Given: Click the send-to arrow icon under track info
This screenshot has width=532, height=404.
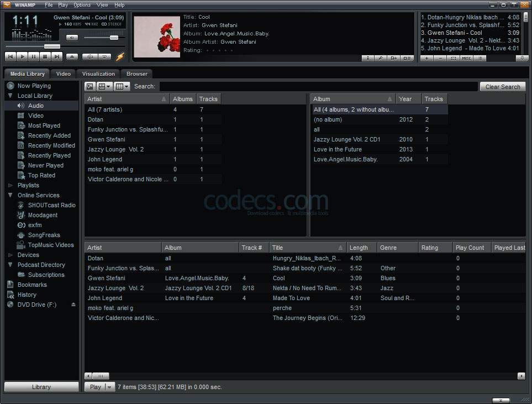Looking at the screenshot, I should [393, 59].
